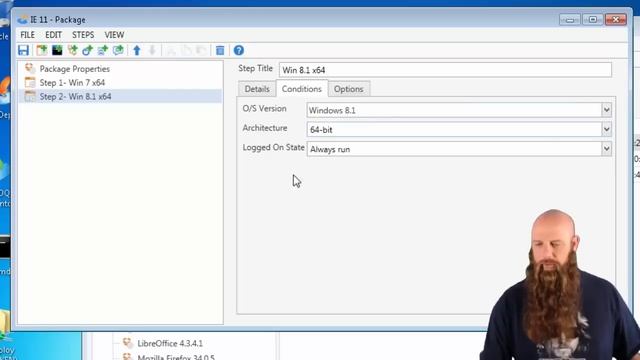640x360 pixels.
Task: Move selected step up with blue arrow
Action: 137,50
